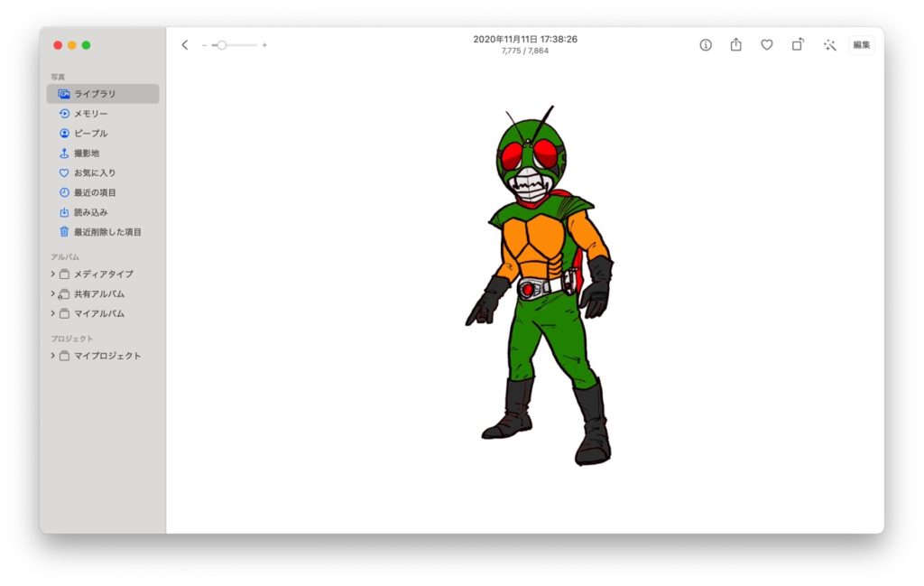Image resolution: width=924 pixels, height=586 pixels.
Task: Click the 共有アルバム shared folder icon
Action: (x=64, y=294)
